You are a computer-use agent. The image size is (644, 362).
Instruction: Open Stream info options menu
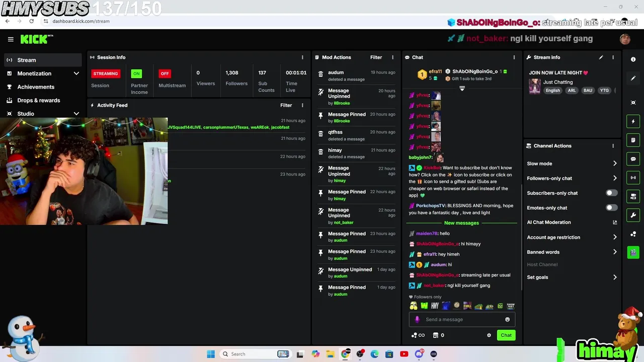613,57
